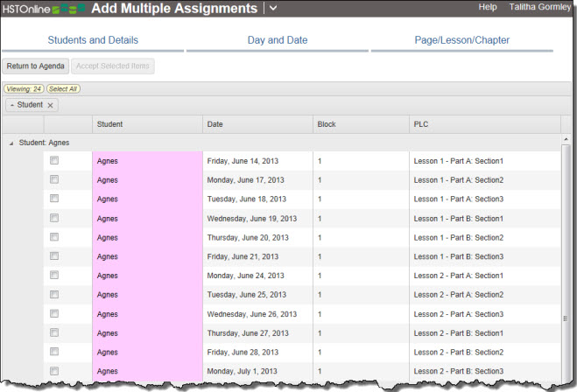Image resolution: width=577 pixels, height=392 pixels.
Task: Select the date Friday, June 21, 2013
Action: pyautogui.click(x=243, y=256)
